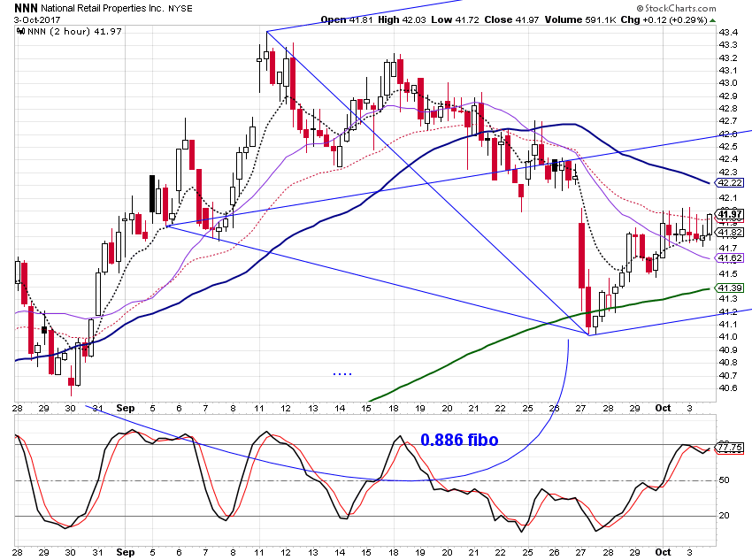Viewport: 752px width, 560px height.
Task: Click the Volume 591.1K reading
Action: (580, 20)
